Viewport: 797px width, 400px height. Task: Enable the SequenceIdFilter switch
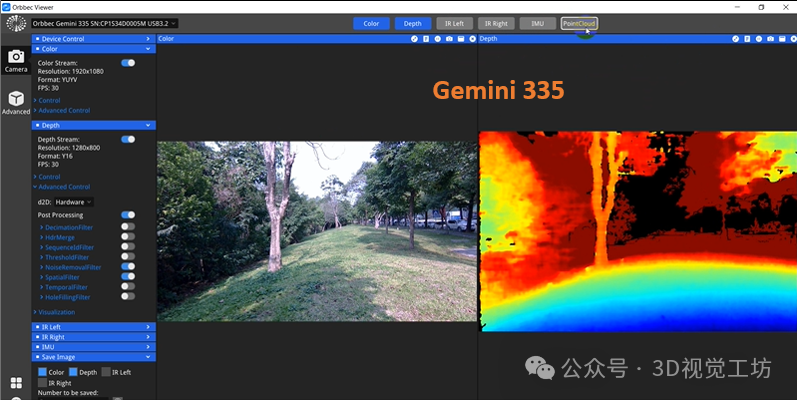point(128,247)
